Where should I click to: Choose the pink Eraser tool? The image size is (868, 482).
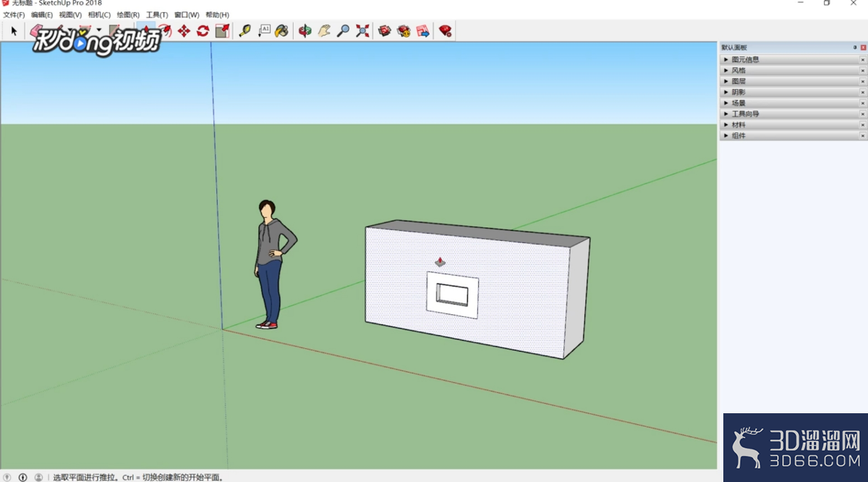(x=35, y=30)
